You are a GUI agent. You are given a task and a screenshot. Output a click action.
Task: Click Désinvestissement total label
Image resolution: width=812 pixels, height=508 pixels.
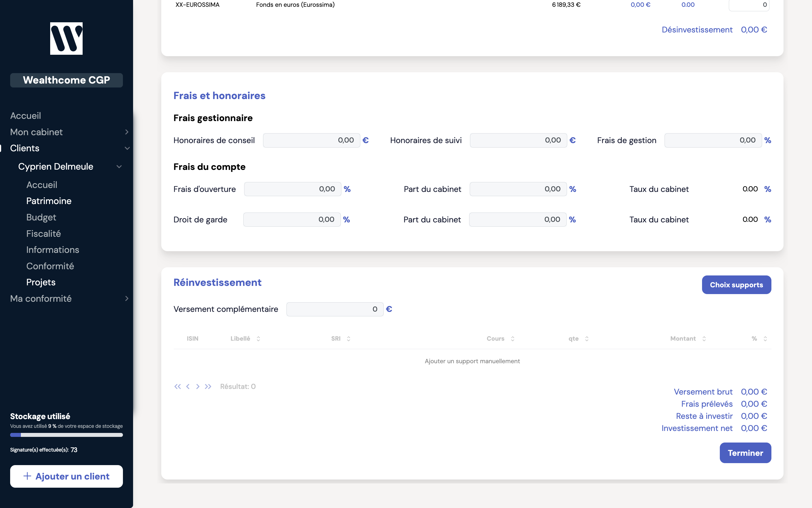(x=697, y=30)
